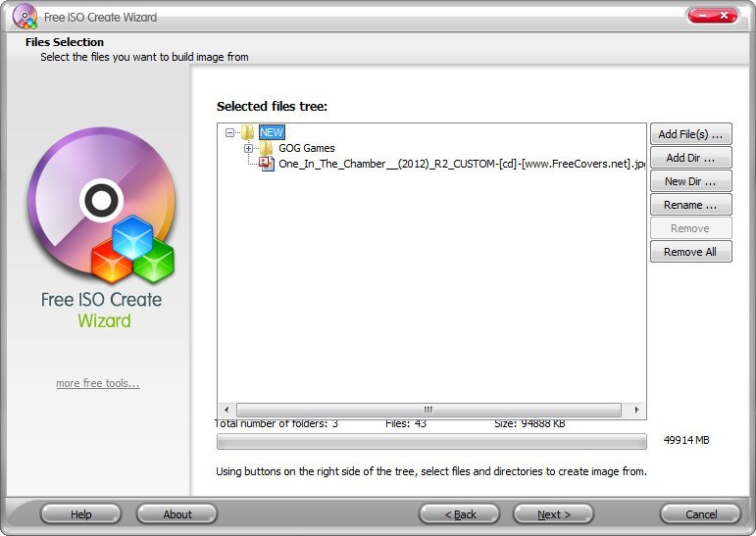This screenshot has width=756, height=536.
Task: Close the wizard window with red X
Action: tap(724, 16)
